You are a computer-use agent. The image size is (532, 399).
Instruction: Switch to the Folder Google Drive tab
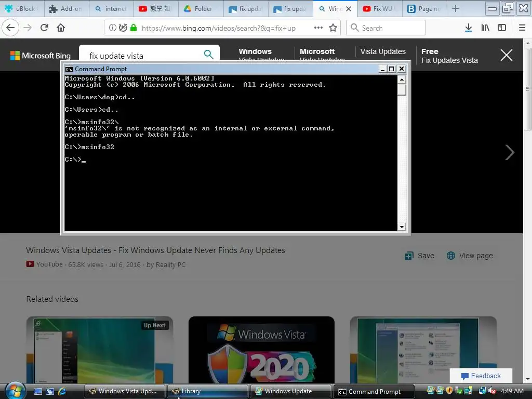point(201,9)
